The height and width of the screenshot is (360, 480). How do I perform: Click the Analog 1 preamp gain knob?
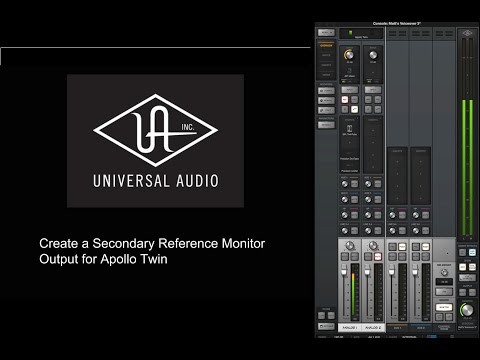pos(349,54)
